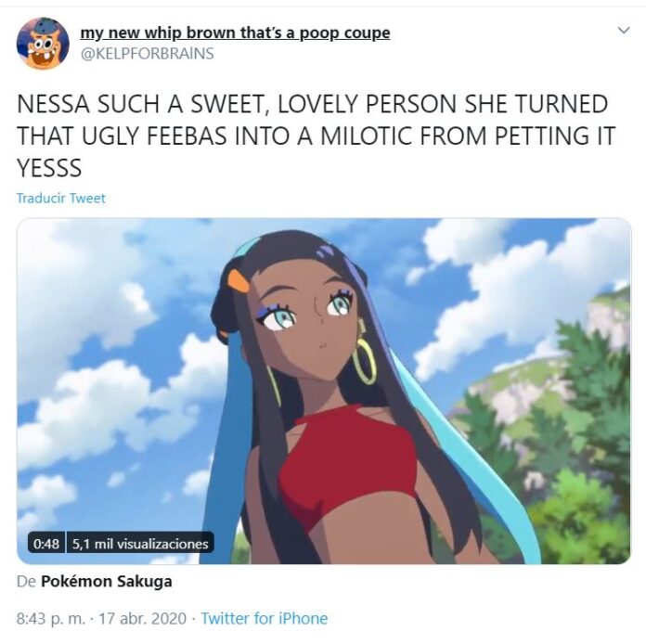The width and height of the screenshot is (646, 644).
Task: Open the display name 'my new whip brown' profile link
Action: (x=235, y=33)
